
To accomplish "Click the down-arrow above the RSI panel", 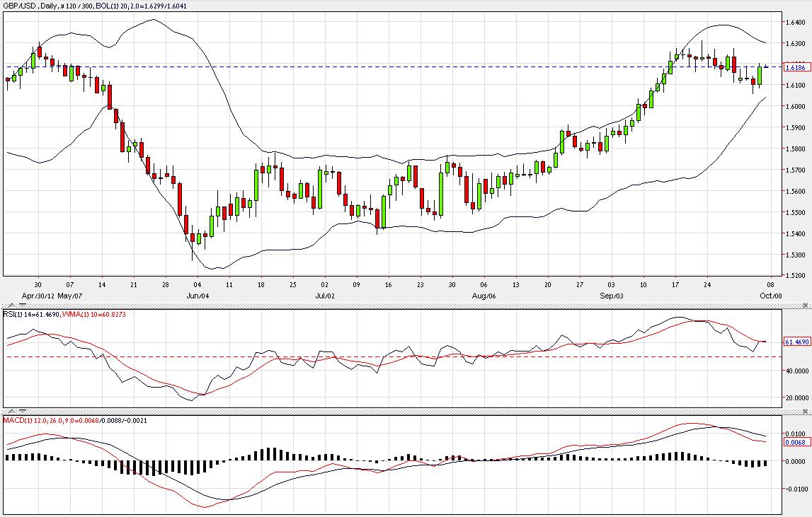I will tap(22, 306).
